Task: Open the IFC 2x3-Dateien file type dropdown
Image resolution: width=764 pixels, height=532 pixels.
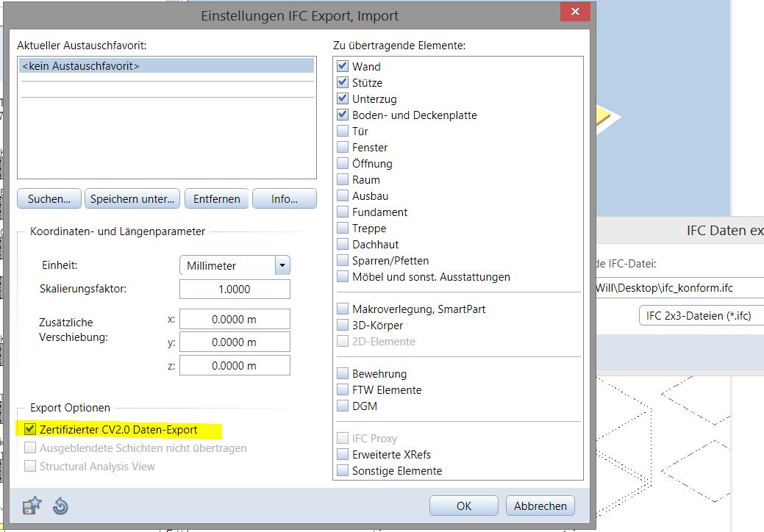Action: coord(700,316)
